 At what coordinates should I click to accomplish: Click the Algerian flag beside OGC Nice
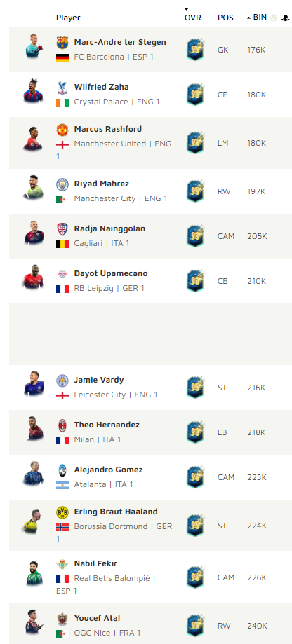click(62, 633)
